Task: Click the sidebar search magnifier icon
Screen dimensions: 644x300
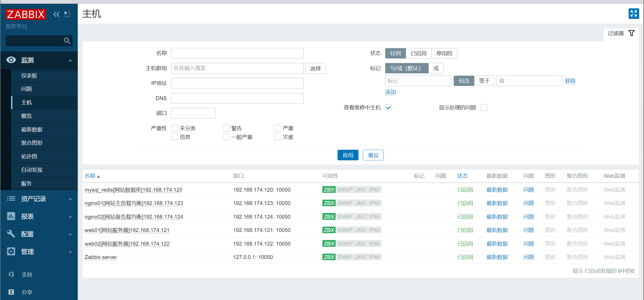Action: (x=67, y=41)
